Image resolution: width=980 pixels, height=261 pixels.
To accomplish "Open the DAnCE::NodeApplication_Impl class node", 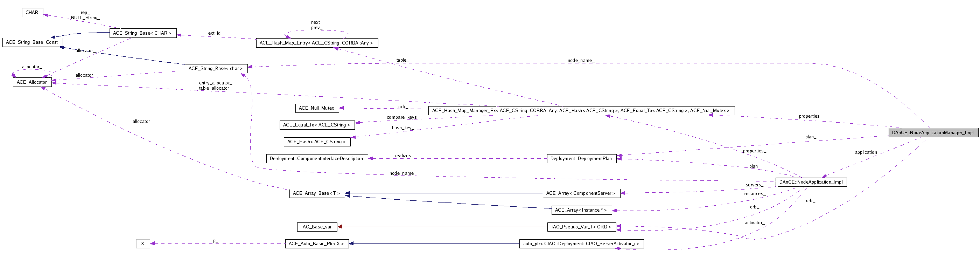I will click(x=811, y=182).
